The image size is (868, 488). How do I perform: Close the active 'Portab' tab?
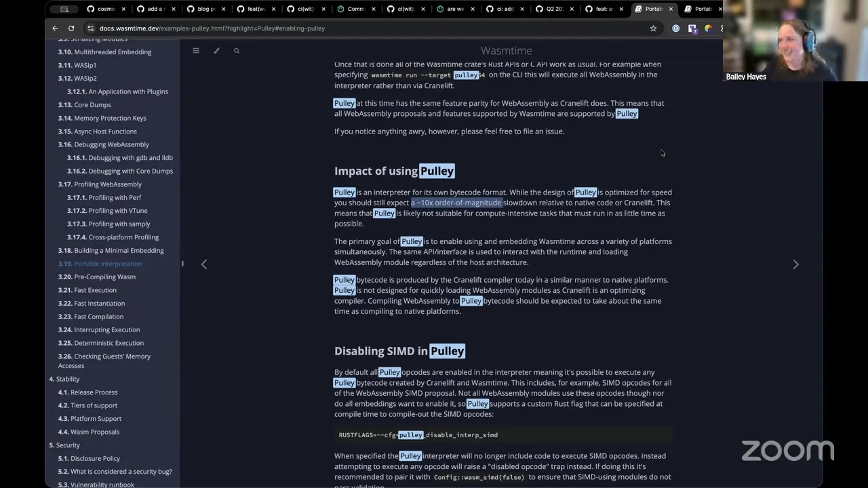(671, 9)
